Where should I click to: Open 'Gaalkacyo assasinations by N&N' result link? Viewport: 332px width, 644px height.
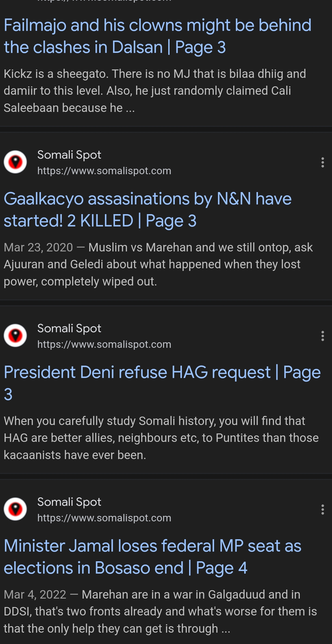pyautogui.click(x=147, y=210)
